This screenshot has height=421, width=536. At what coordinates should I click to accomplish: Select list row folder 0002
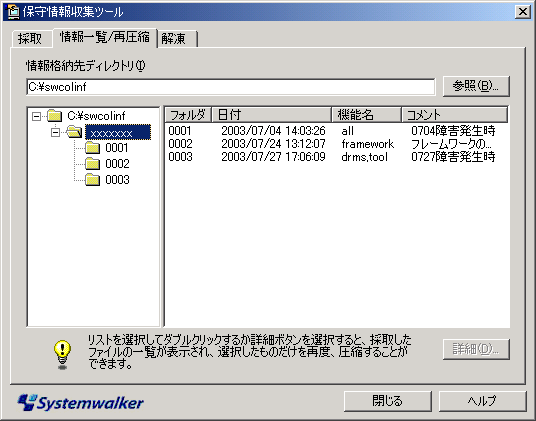[x=180, y=144]
